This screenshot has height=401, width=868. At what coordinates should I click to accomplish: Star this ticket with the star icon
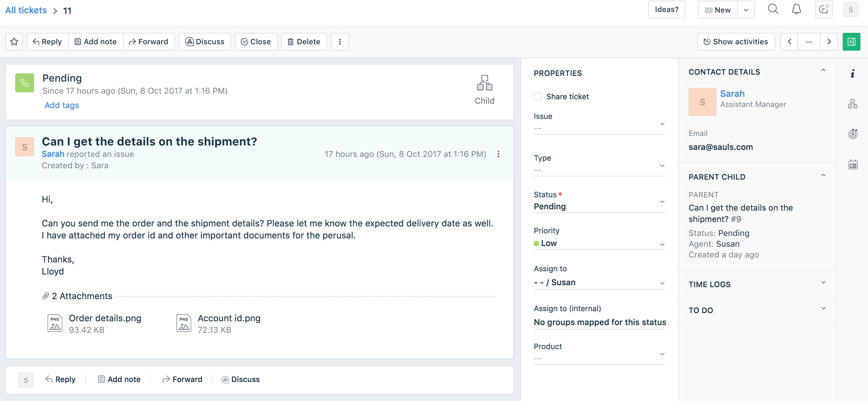pyautogui.click(x=14, y=42)
